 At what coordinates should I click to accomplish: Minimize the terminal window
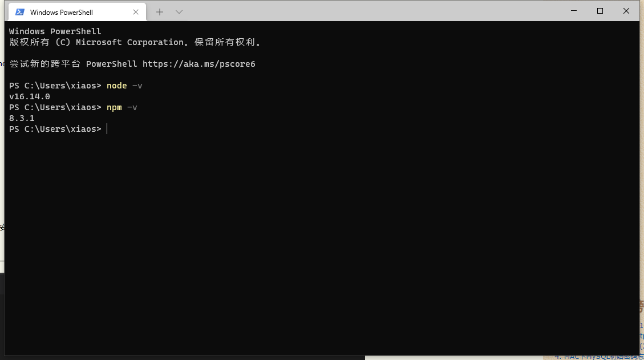coord(573,11)
